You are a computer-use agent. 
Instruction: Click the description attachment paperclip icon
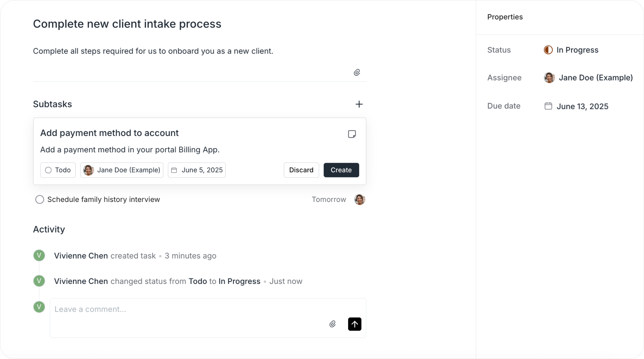[x=357, y=73]
